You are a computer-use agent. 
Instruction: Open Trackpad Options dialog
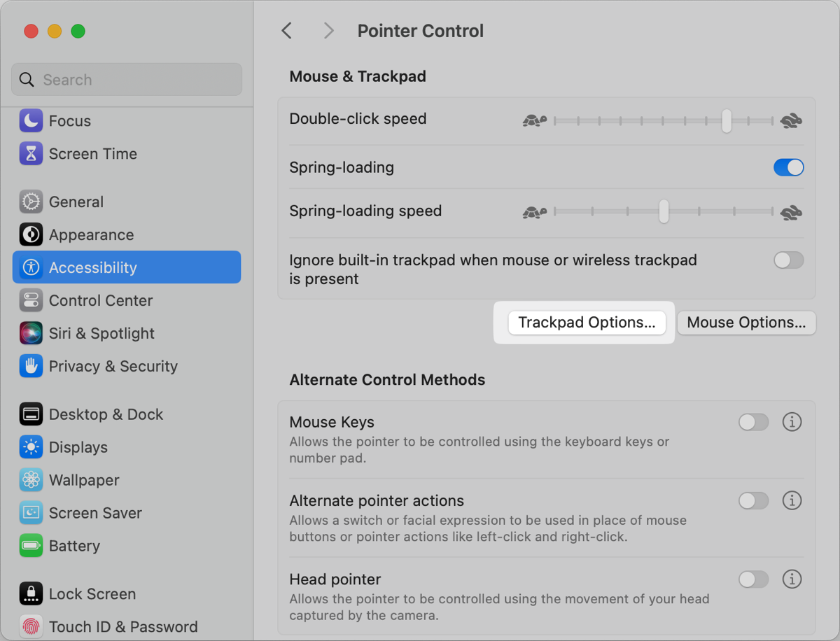tap(587, 323)
